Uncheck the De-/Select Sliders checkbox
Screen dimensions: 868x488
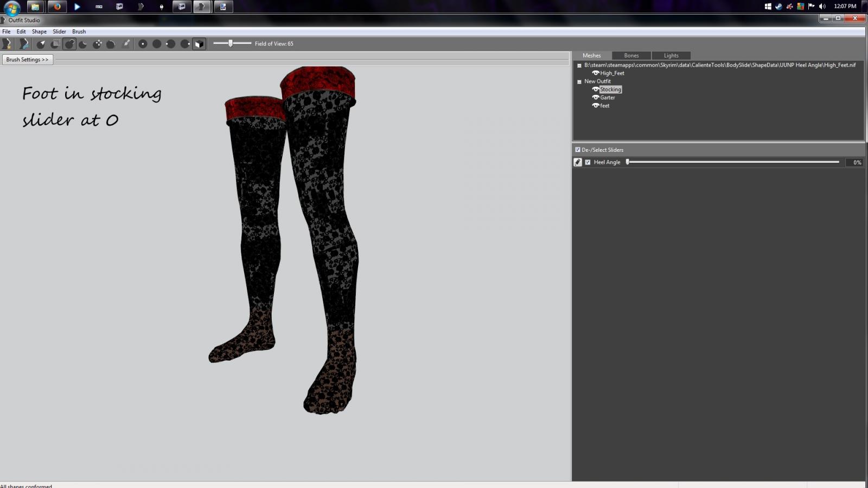pyautogui.click(x=578, y=150)
